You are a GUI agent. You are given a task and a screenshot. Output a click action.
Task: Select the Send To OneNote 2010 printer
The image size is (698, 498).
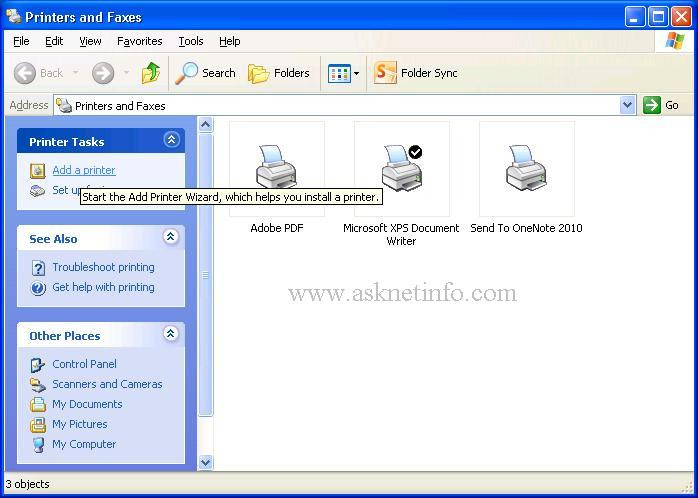click(x=527, y=167)
